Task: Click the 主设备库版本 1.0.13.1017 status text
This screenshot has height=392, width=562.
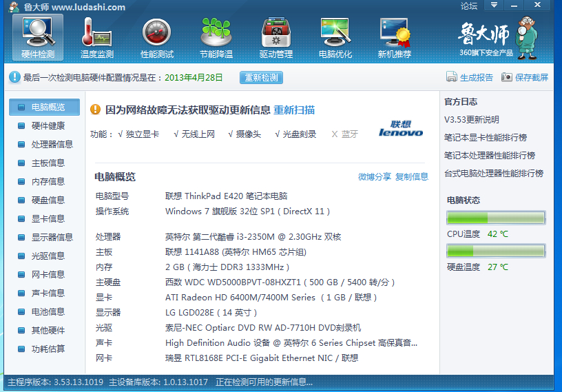Action: tap(158, 382)
